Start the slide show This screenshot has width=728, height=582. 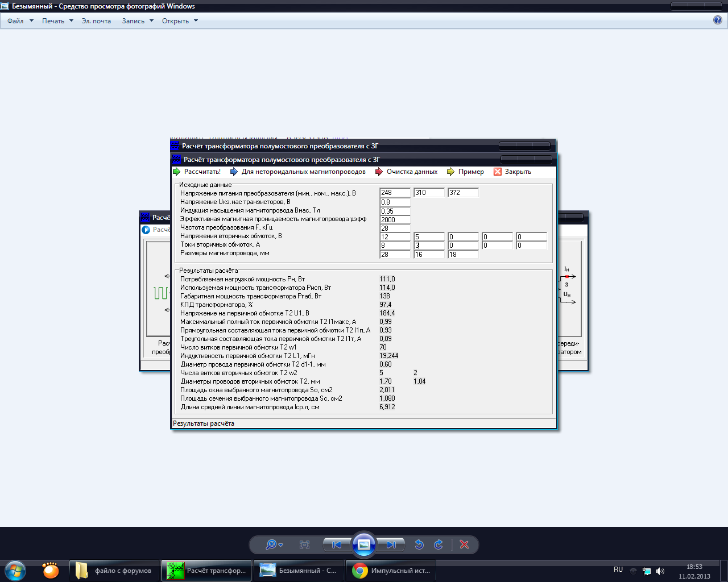pos(364,544)
